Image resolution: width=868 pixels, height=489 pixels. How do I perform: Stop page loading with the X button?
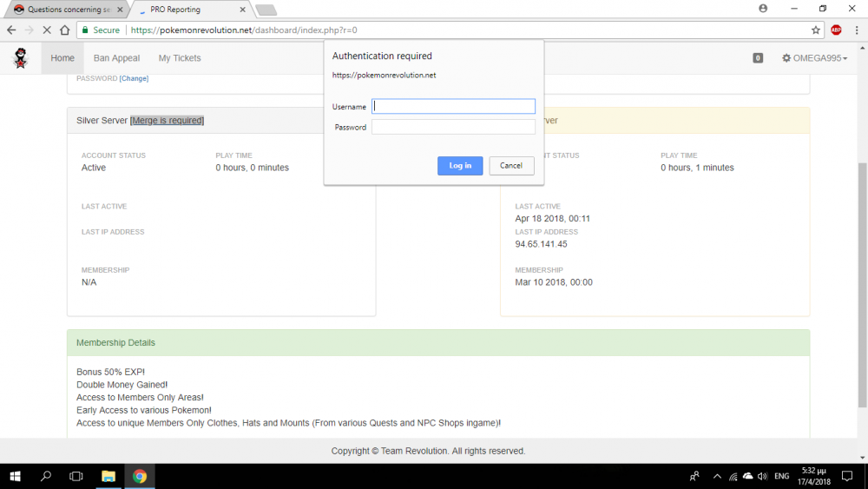[x=47, y=30]
